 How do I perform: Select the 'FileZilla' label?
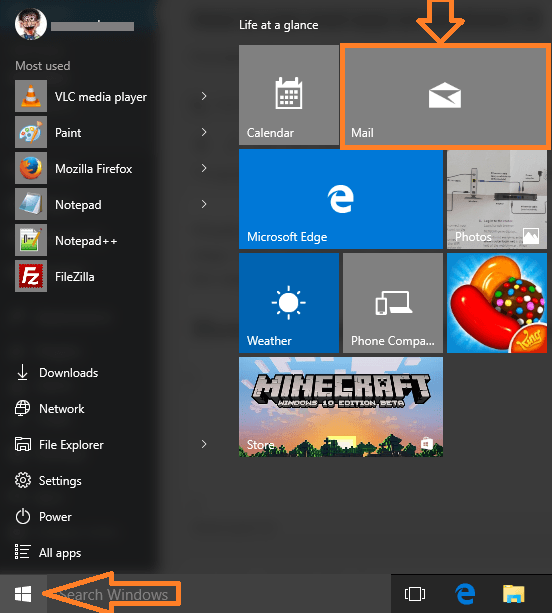click(x=75, y=277)
